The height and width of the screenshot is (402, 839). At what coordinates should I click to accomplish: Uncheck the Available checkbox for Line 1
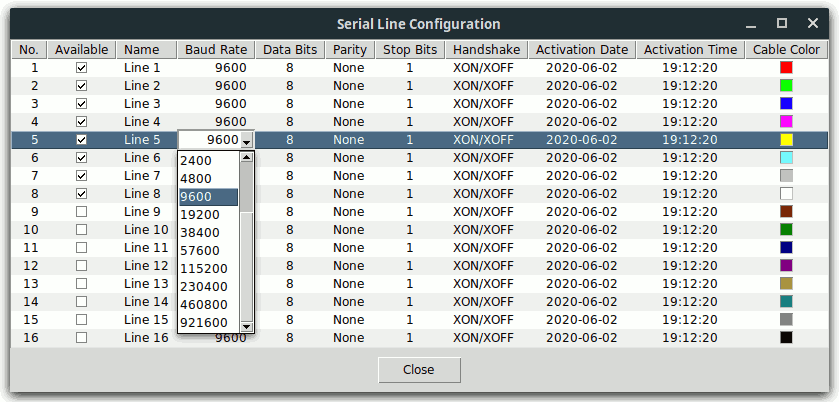81,68
